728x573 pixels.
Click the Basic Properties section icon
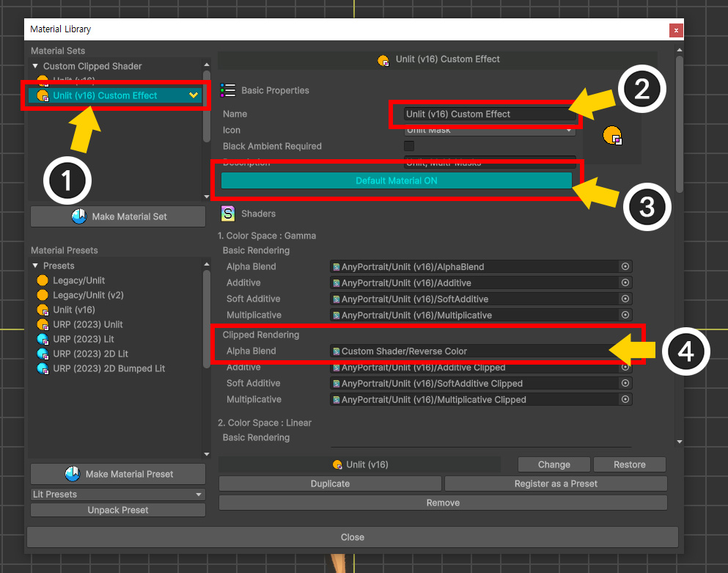click(227, 90)
